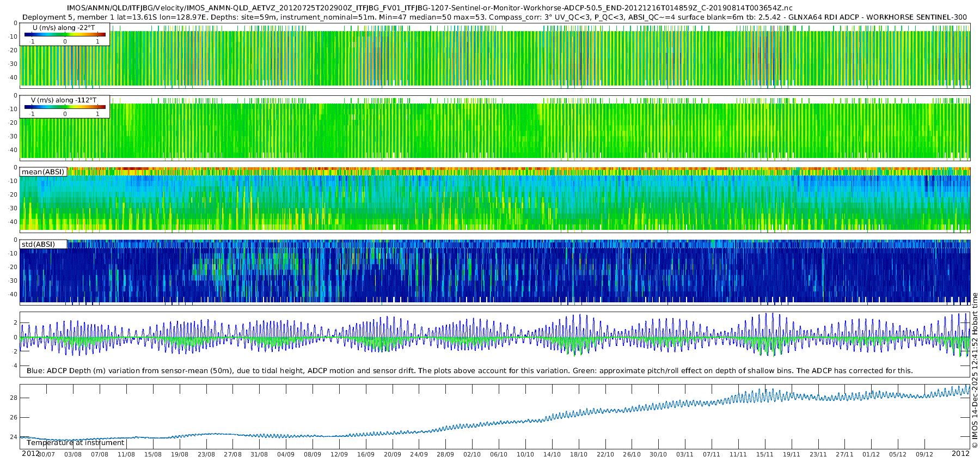
Task: Select the 14/10 date tick
Action: click(x=552, y=454)
